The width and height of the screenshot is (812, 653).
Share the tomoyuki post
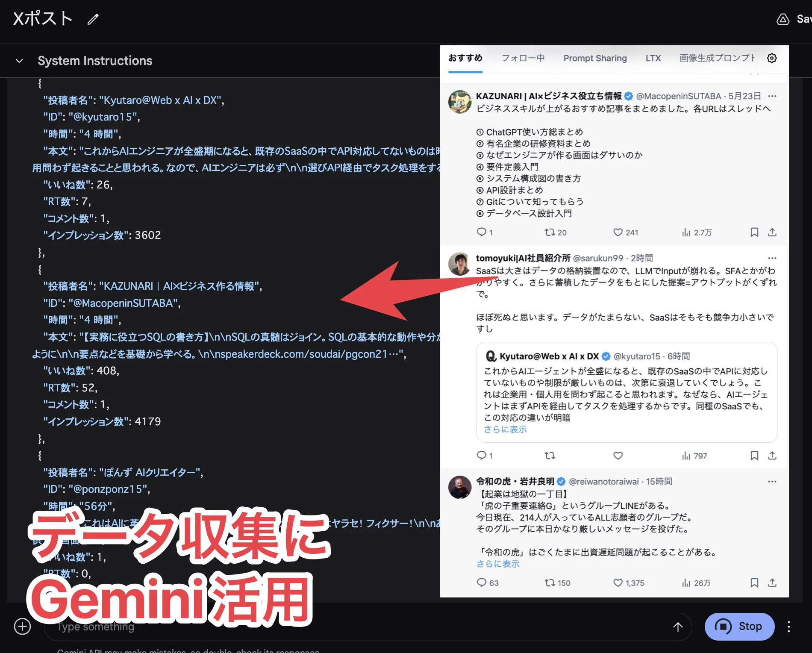point(772,456)
